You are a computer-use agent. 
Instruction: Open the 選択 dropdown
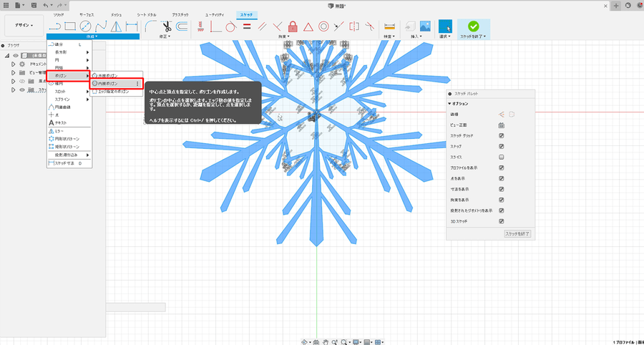445,37
